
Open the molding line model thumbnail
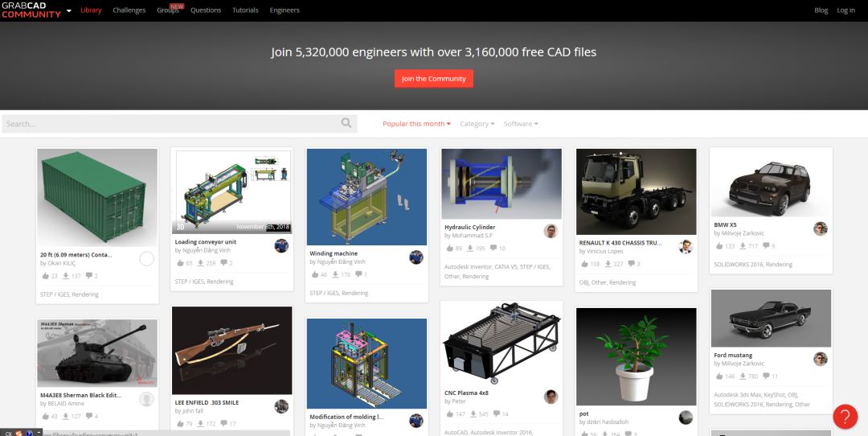click(366, 364)
